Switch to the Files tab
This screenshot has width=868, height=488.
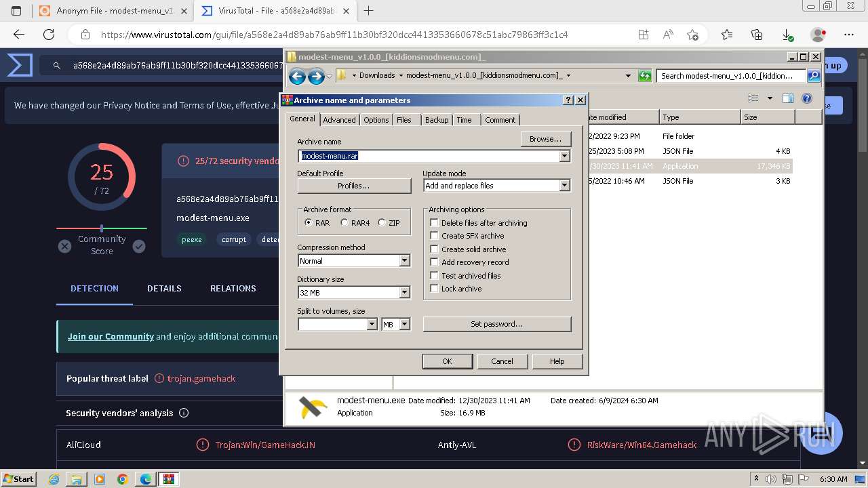404,120
